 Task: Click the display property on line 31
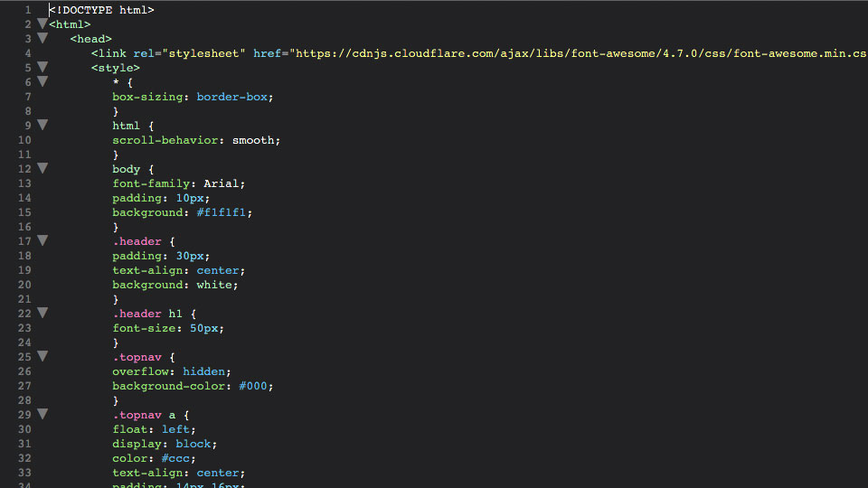click(x=137, y=445)
